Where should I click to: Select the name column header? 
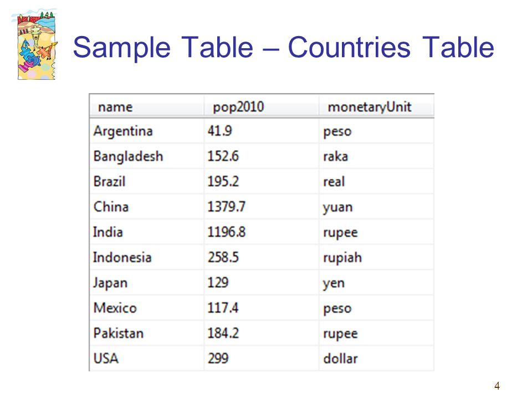[x=146, y=107]
